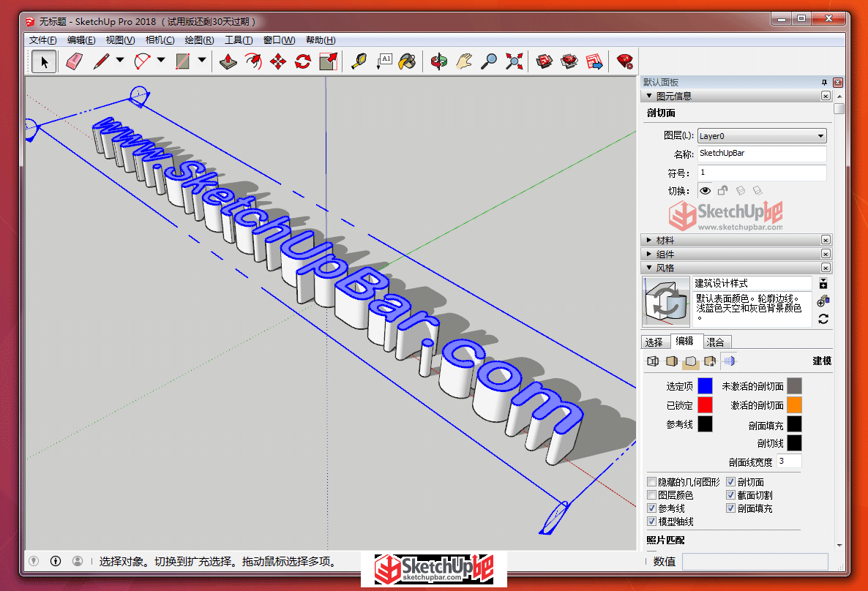Close the 材料 panel

(826, 240)
